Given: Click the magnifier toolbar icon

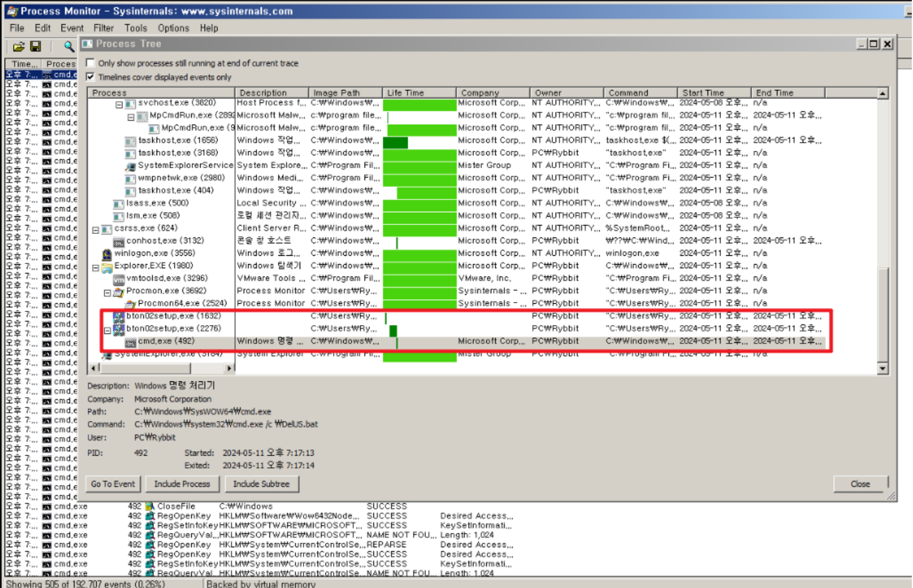Looking at the screenshot, I should point(69,46).
